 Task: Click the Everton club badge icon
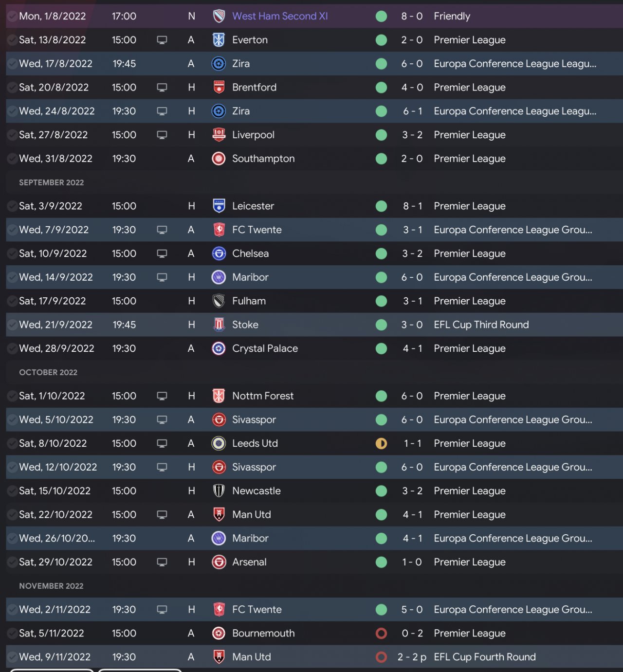tap(219, 40)
